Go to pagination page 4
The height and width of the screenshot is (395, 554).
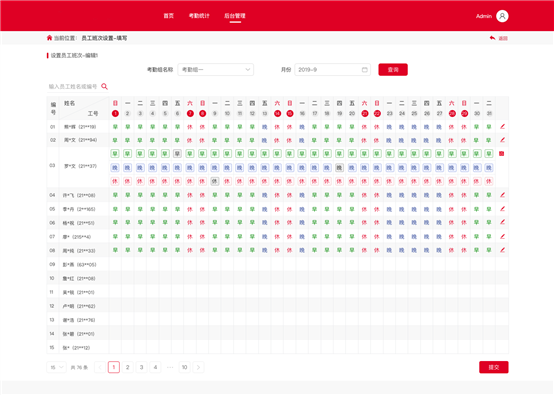[155, 367]
